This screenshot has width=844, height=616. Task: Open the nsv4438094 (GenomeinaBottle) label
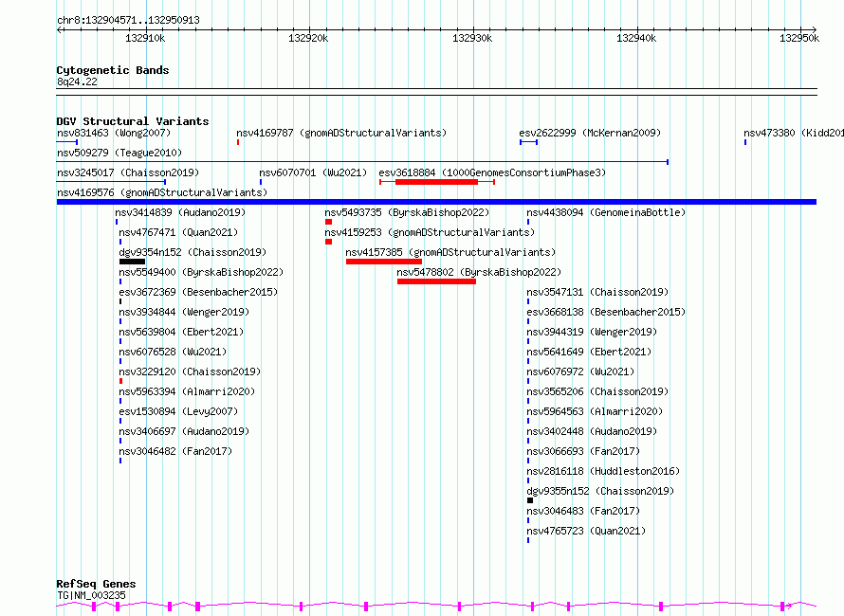[x=606, y=212]
